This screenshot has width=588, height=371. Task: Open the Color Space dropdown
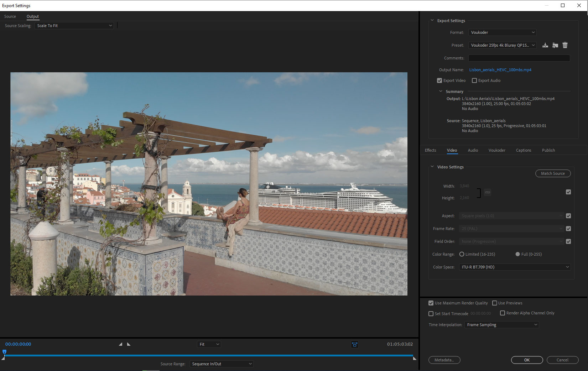coord(514,267)
